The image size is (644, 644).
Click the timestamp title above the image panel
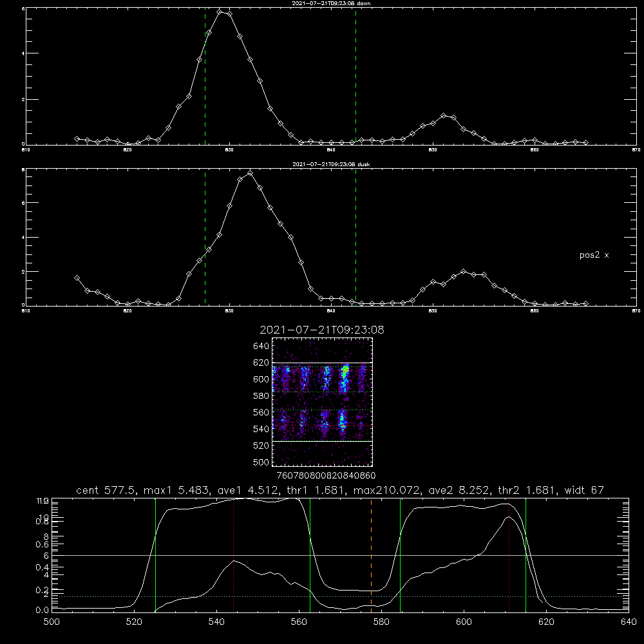(322, 330)
